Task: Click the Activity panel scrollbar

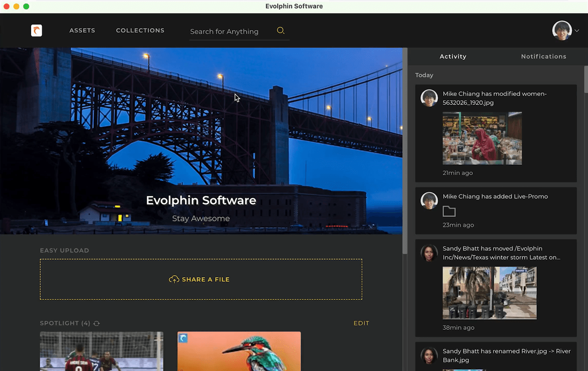Action: coord(586,79)
